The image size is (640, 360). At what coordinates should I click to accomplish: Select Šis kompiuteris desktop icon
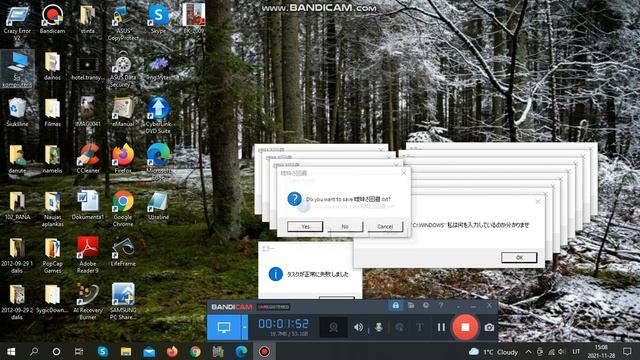click(17, 69)
